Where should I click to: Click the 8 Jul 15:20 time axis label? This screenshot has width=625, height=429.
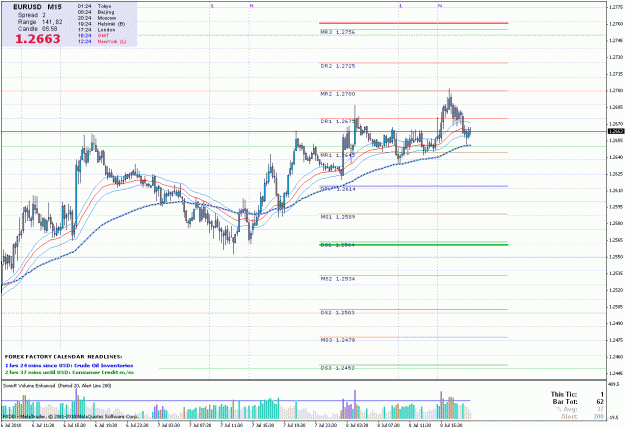click(x=451, y=425)
